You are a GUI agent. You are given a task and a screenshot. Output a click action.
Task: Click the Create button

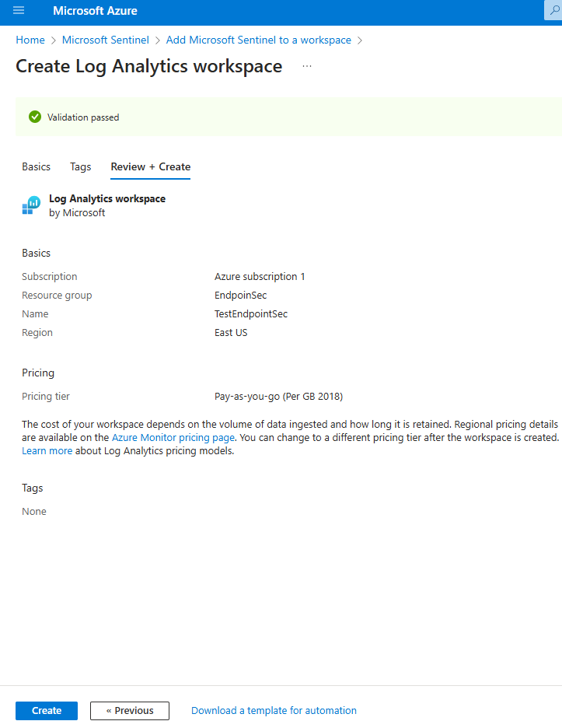pyautogui.click(x=47, y=710)
